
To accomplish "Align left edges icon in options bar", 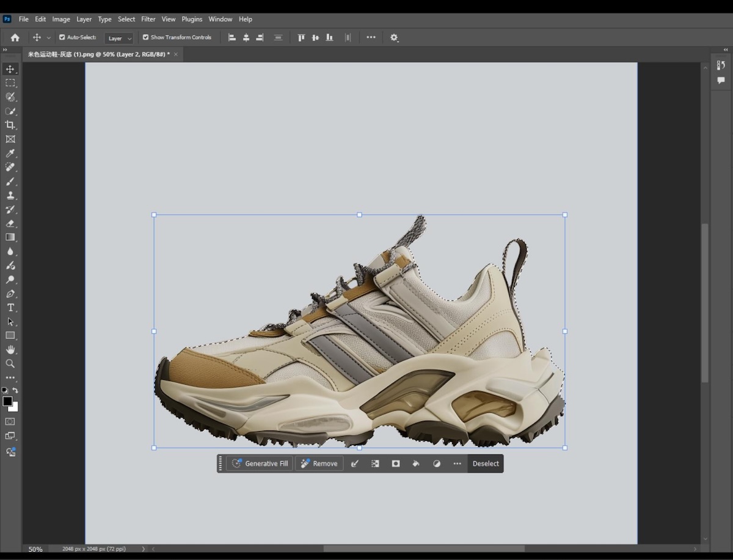I will (x=232, y=37).
